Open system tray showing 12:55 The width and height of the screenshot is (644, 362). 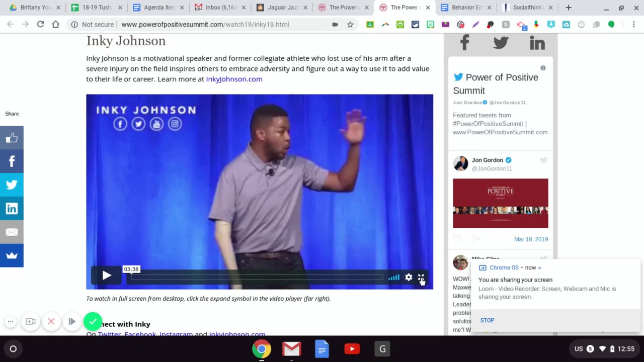click(x=605, y=349)
